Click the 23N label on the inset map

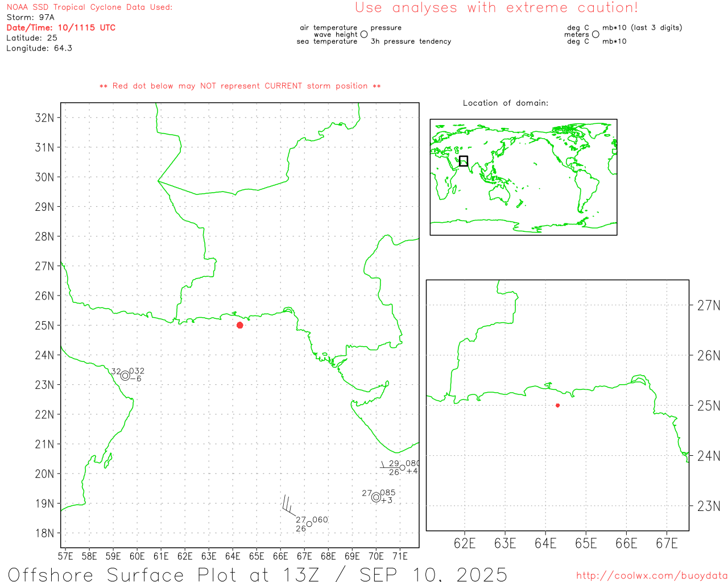[x=709, y=506]
